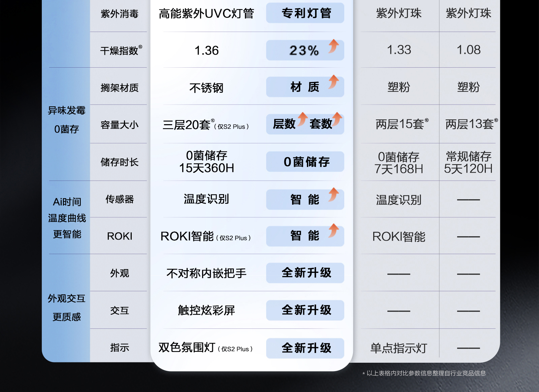The height and width of the screenshot is (392, 539).
Task: Click the orange arrow beside 套数
Action: [337, 119]
